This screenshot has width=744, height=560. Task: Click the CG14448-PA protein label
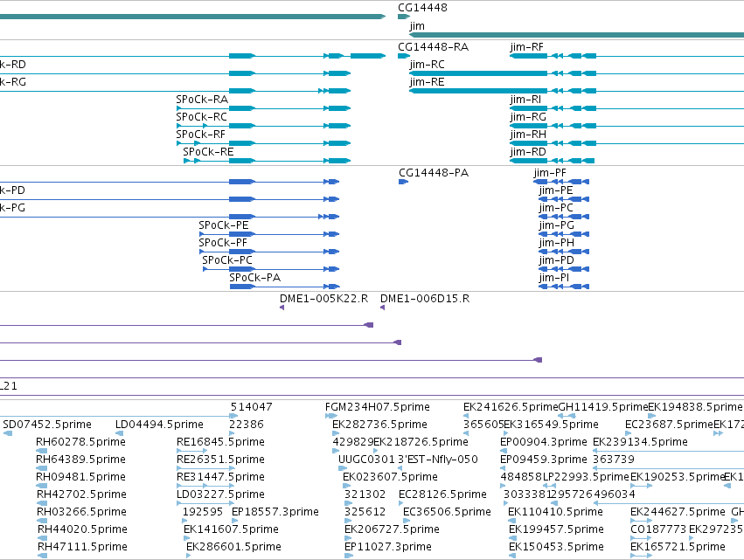434,173
